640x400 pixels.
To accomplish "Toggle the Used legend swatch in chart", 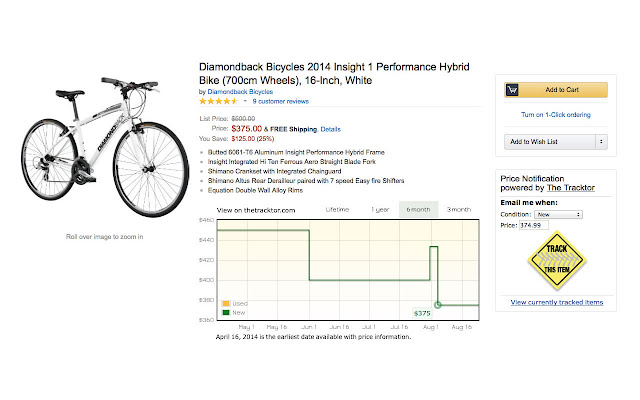I will (228, 303).
